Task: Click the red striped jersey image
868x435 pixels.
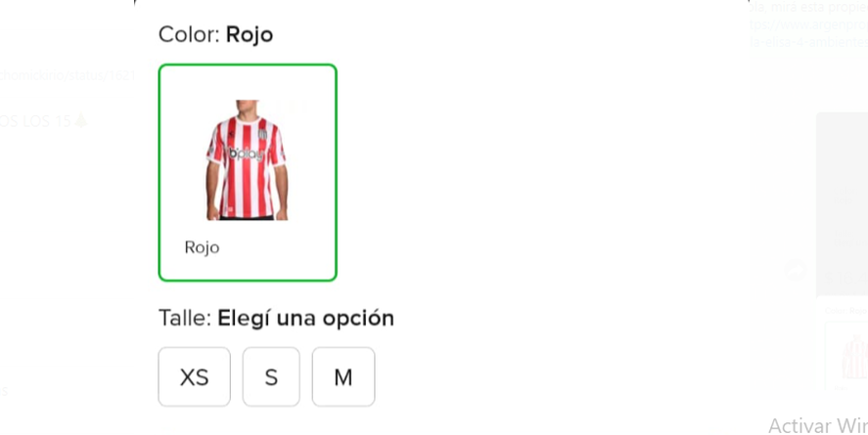Action: tap(247, 159)
